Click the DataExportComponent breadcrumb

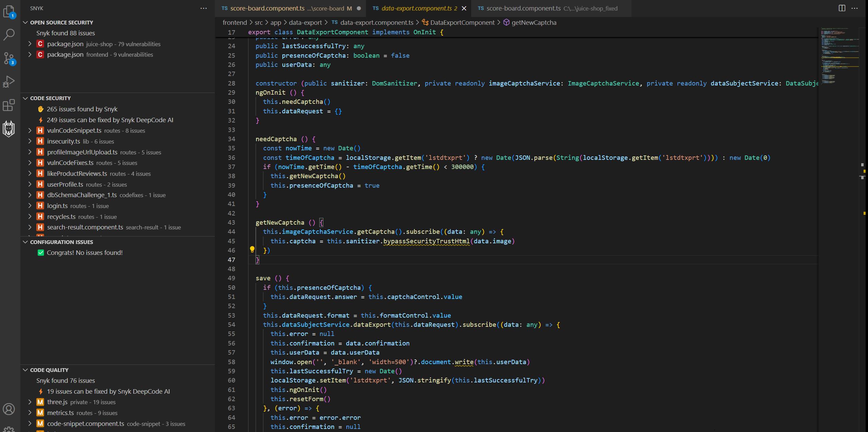(x=462, y=22)
